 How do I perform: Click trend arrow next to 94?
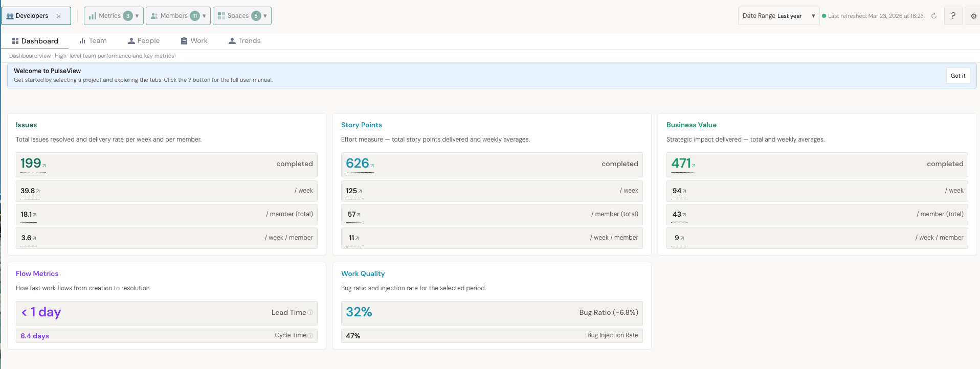(684, 192)
